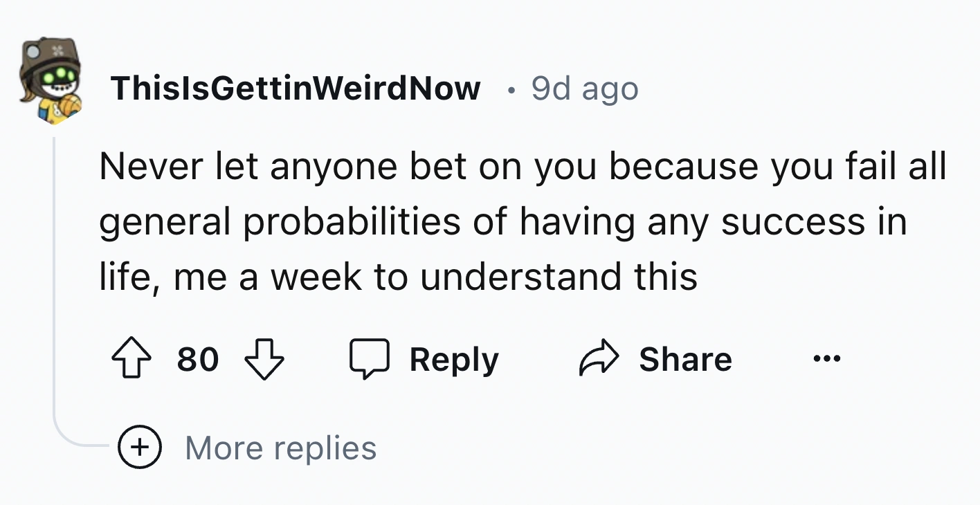This screenshot has width=980, height=505.
Task: Click the speech bubble reply icon
Action: (x=367, y=360)
